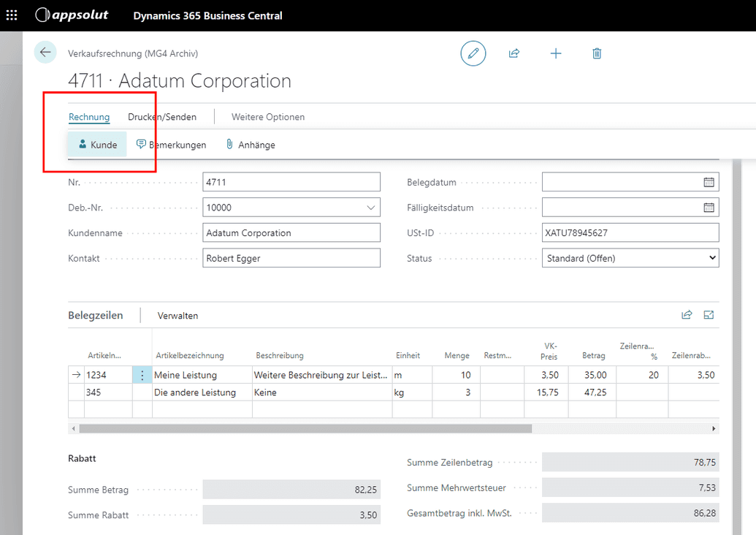Open the Belegdatum calendar picker
This screenshot has height=535, width=756.
[x=708, y=182]
